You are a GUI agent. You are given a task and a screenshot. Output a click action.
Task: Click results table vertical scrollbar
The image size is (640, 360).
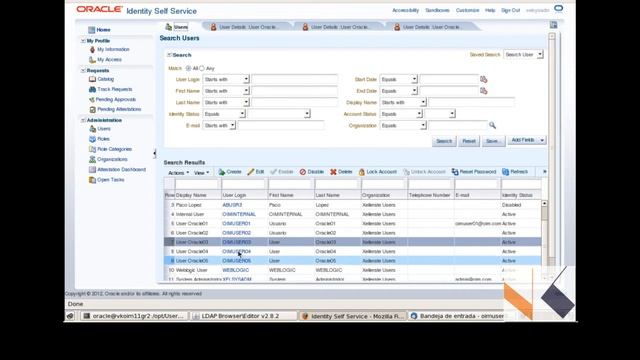pos(544,239)
